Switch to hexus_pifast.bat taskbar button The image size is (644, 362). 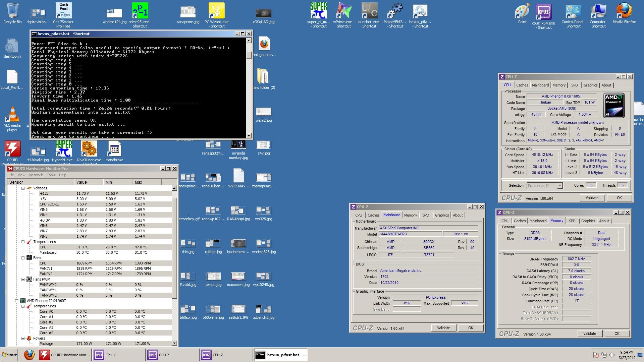[x=280, y=355]
